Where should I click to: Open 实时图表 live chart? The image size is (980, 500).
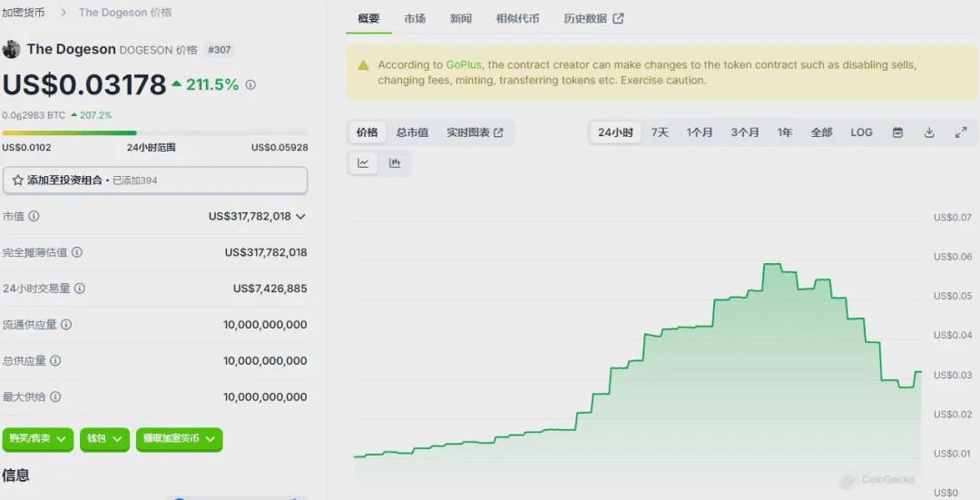[475, 132]
